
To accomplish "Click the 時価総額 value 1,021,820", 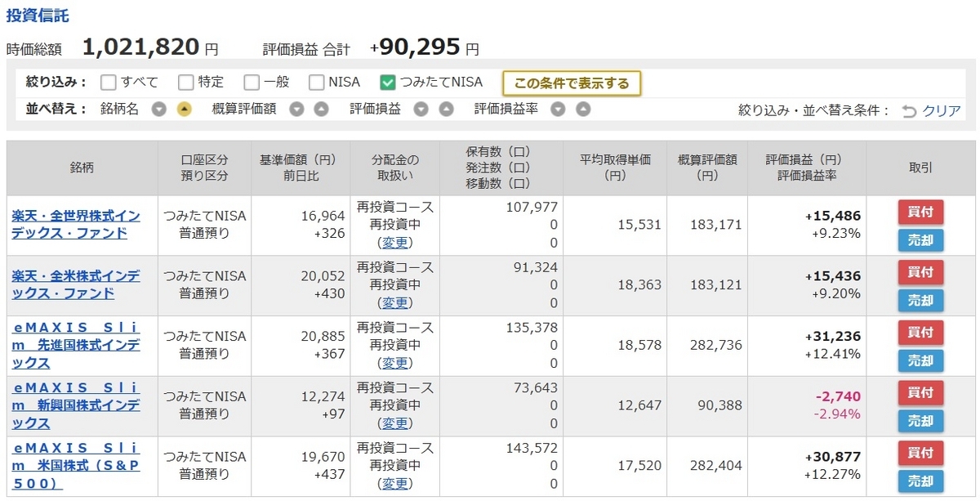I will [141, 47].
